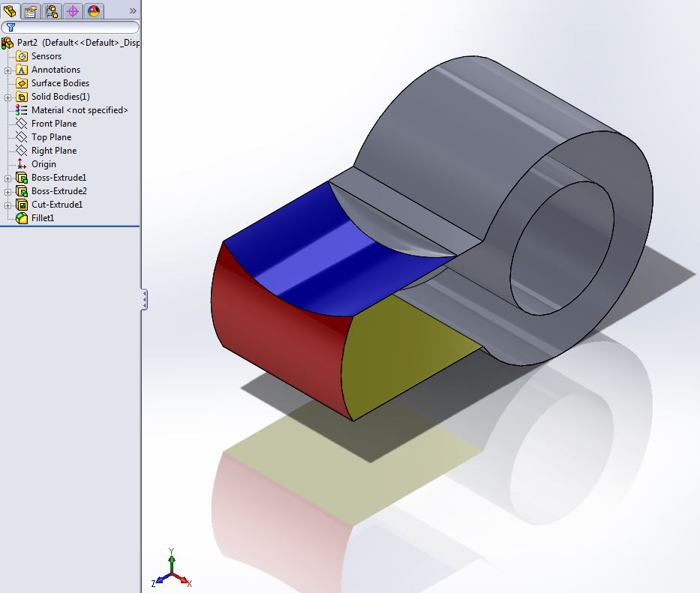Click the Right Plane icon
The height and width of the screenshot is (593, 700).
pyautogui.click(x=22, y=151)
